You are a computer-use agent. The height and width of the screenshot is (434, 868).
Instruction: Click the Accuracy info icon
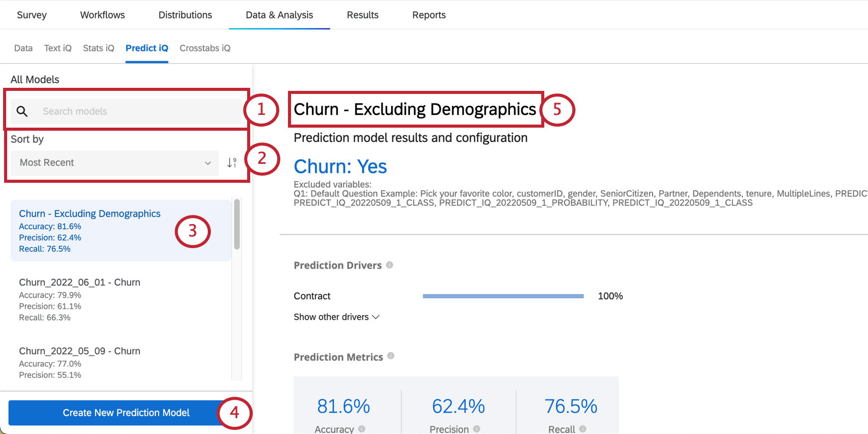click(361, 429)
